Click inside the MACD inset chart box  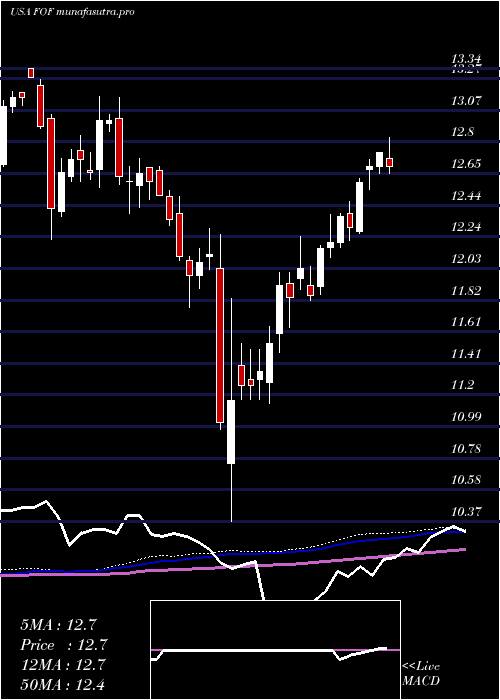pyautogui.click(x=275, y=650)
